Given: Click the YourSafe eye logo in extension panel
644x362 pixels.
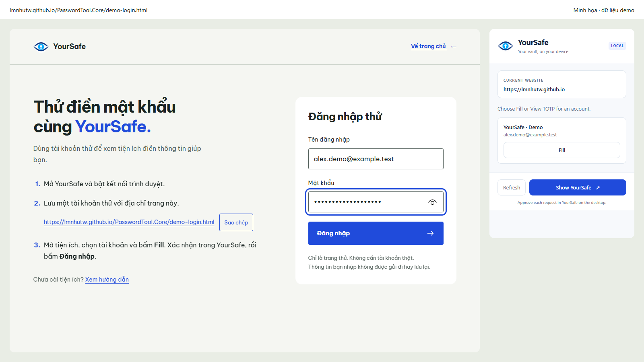Looking at the screenshot, I should [506, 46].
